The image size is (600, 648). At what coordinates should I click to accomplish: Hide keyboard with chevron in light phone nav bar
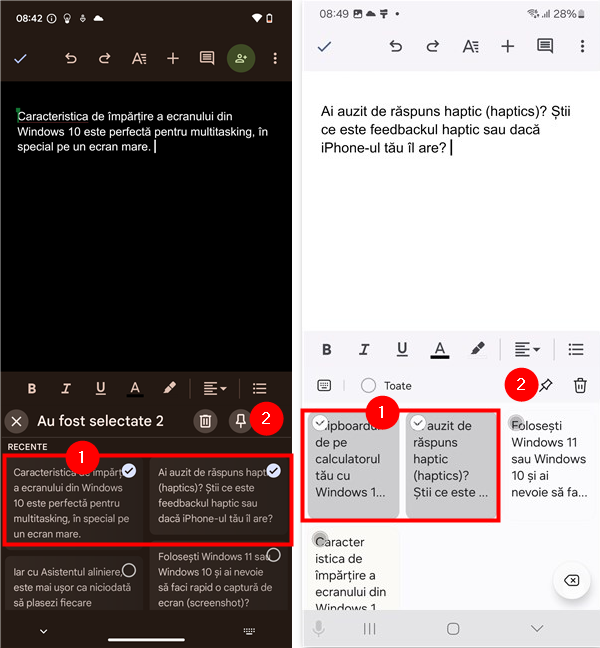(x=537, y=629)
